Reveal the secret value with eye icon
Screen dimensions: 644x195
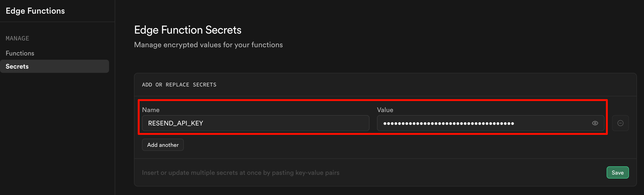click(595, 123)
